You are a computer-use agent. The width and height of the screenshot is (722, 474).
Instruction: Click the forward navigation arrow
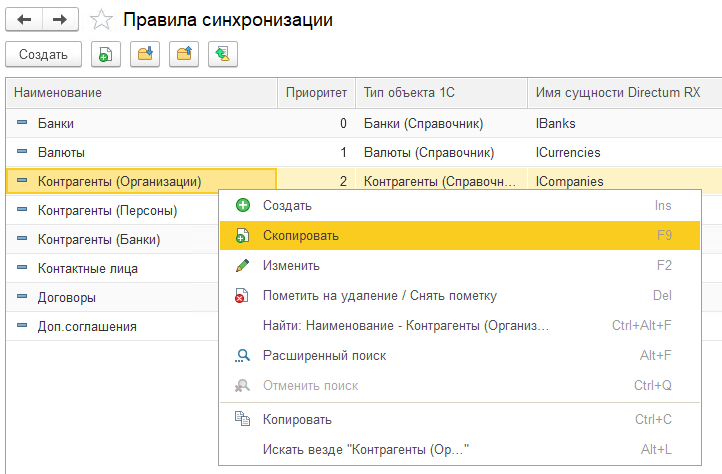click(59, 19)
